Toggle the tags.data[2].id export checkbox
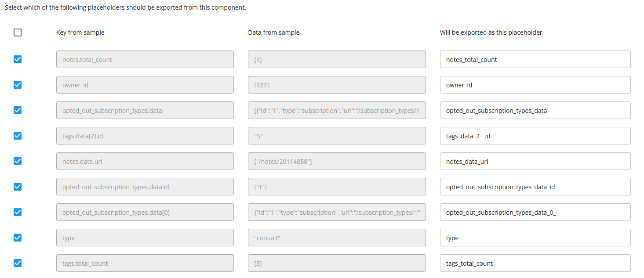 point(17,135)
